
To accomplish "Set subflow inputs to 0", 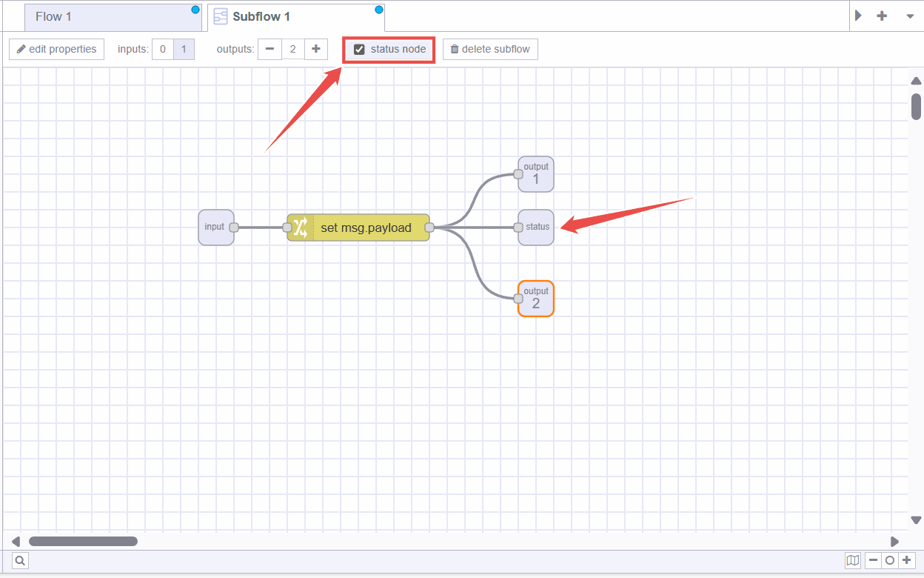I will 162,49.
